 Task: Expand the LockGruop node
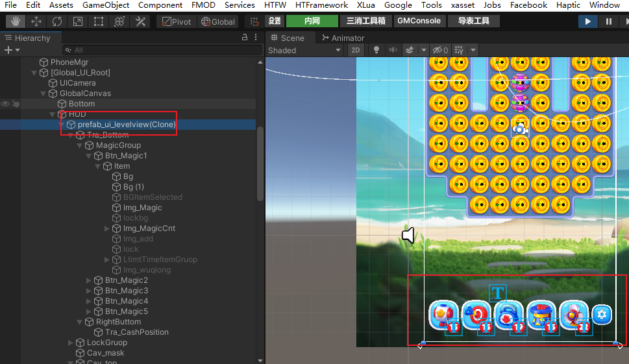[x=71, y=343]
